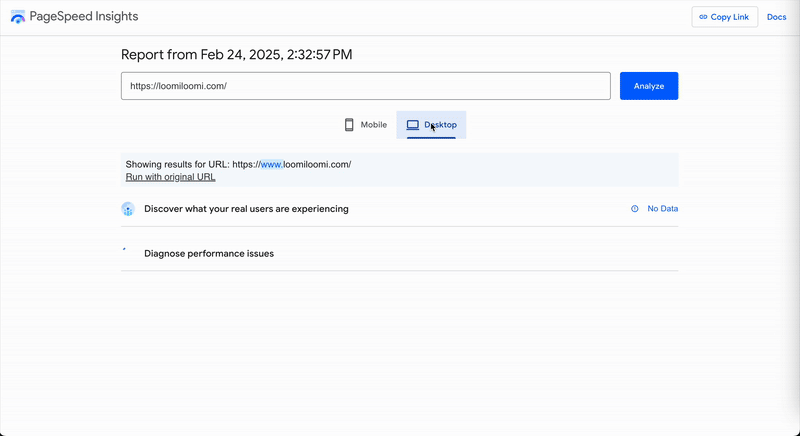Click the Report from Feb 24, 2025 heading

tap(237, 55)
